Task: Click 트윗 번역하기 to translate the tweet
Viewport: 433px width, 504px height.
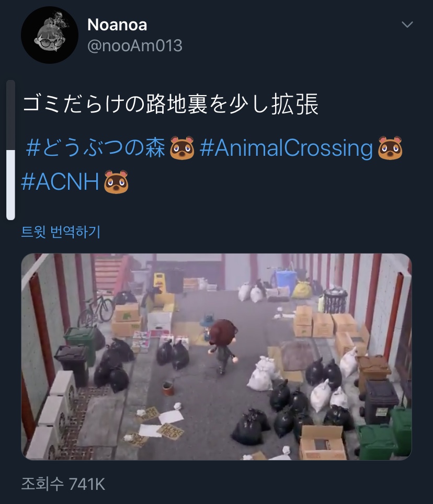Action: click(61, 232)
